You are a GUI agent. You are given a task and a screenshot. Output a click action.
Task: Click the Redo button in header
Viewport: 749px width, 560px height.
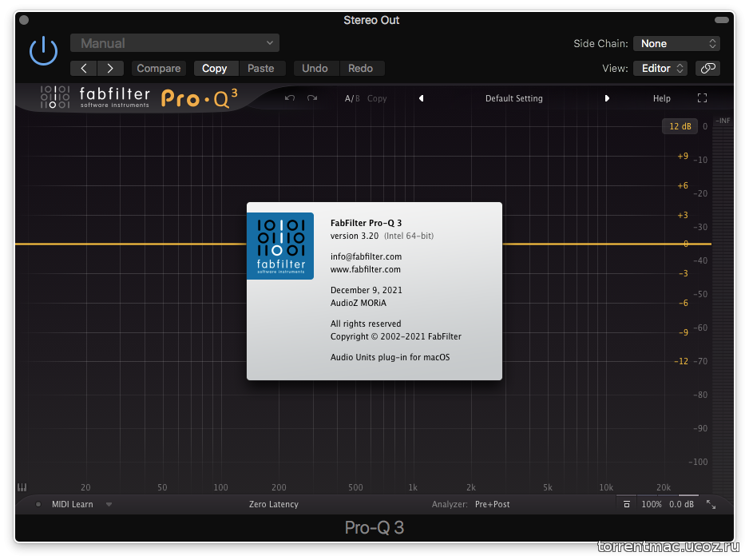tap(361, 69)
